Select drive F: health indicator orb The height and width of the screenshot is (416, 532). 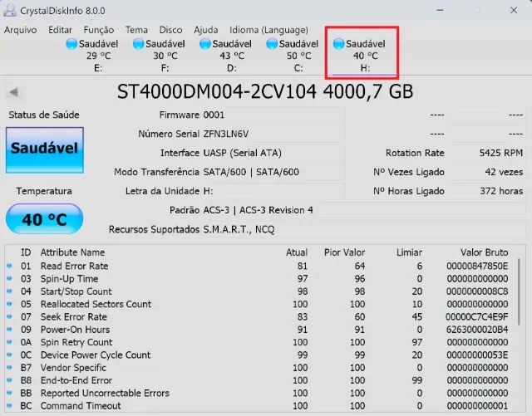(x=139, y=44)
